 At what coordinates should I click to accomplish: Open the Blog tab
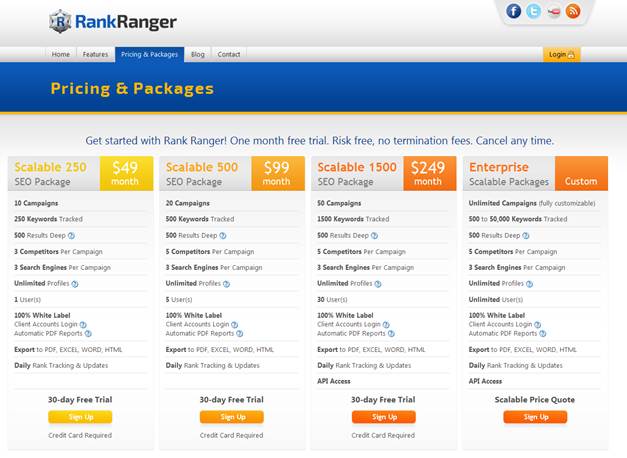point(198,54)
